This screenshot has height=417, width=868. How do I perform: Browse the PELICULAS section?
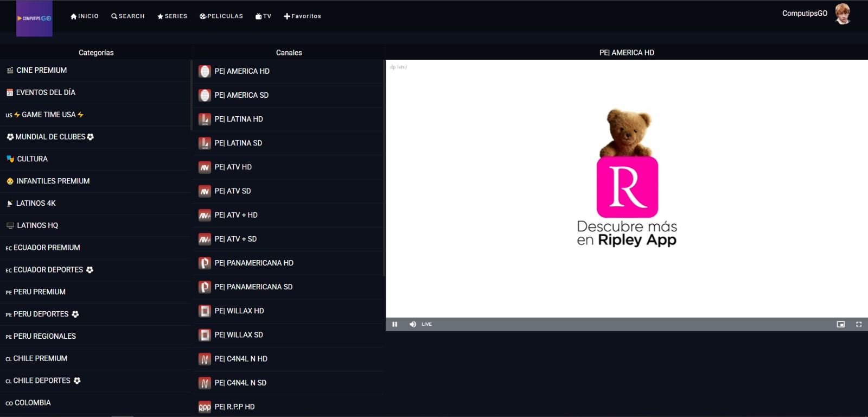coord(221,16)
